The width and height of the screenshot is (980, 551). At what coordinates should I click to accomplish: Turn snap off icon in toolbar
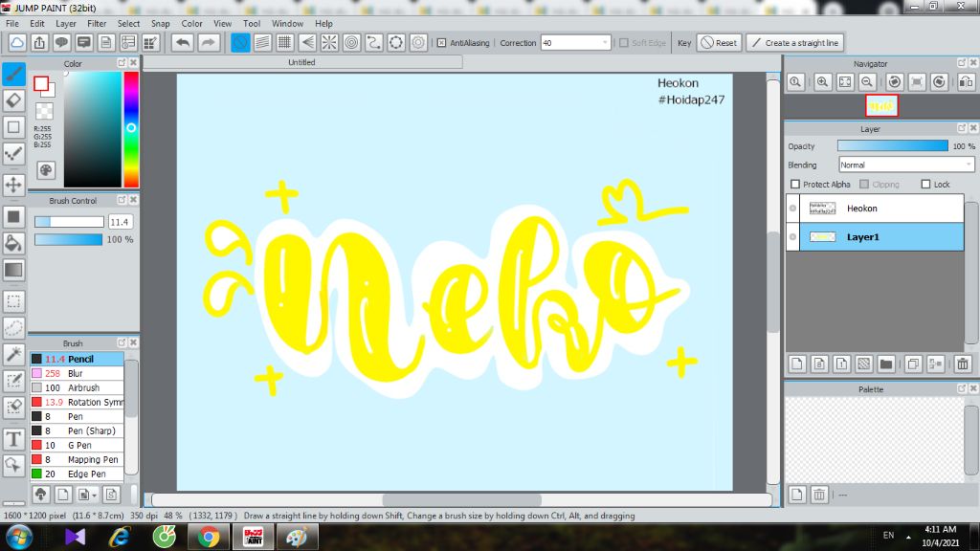[240, 42]
